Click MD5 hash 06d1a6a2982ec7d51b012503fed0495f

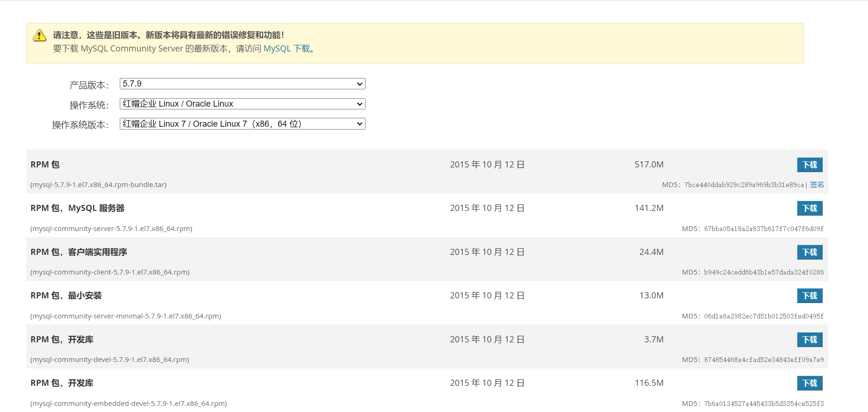[x=764, y=316]
